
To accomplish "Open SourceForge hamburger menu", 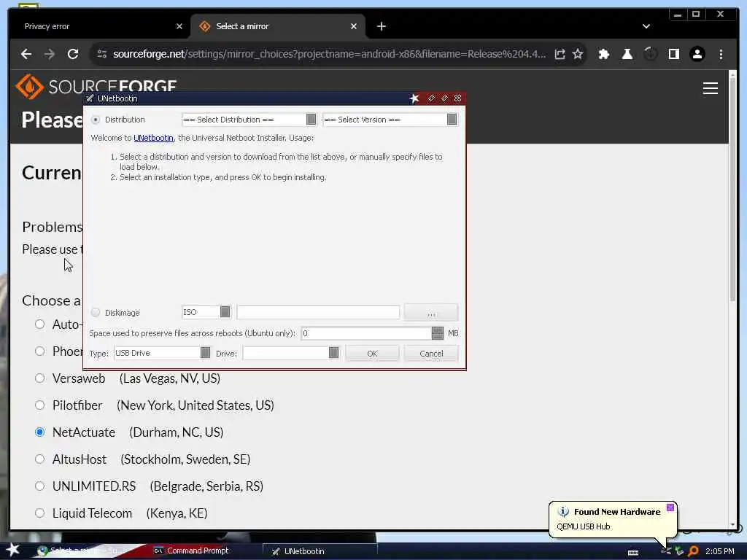I will pos(711,88).
